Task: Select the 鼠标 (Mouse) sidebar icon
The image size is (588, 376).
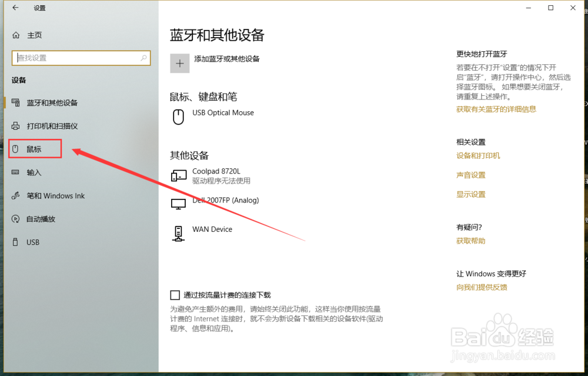Action: pos(32,148)
